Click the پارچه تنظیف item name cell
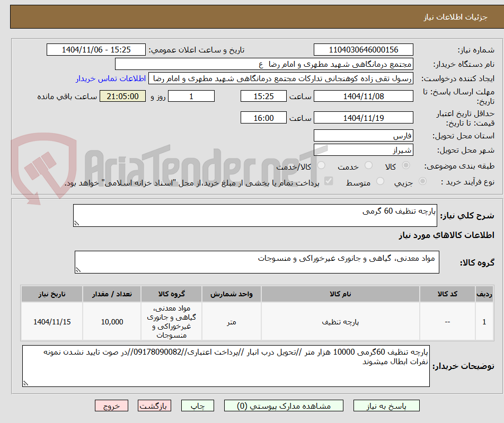 [x=340, y=322]
